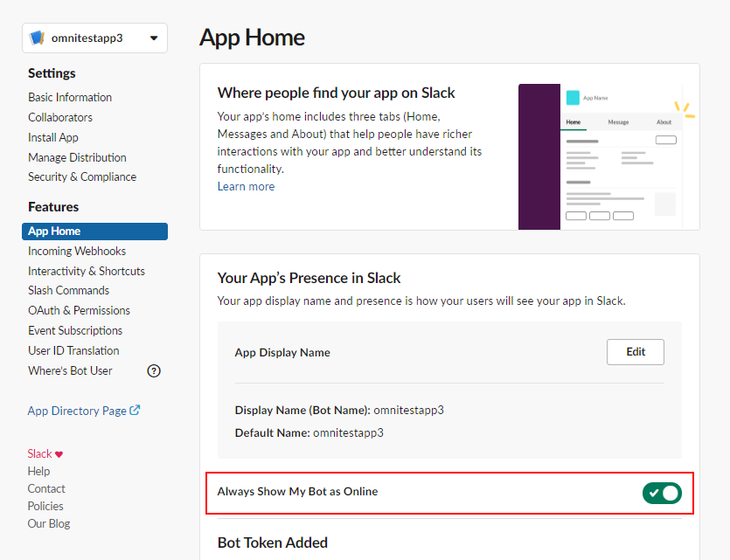
Task: Click Where's Bot User link
Action: (70, 370)
